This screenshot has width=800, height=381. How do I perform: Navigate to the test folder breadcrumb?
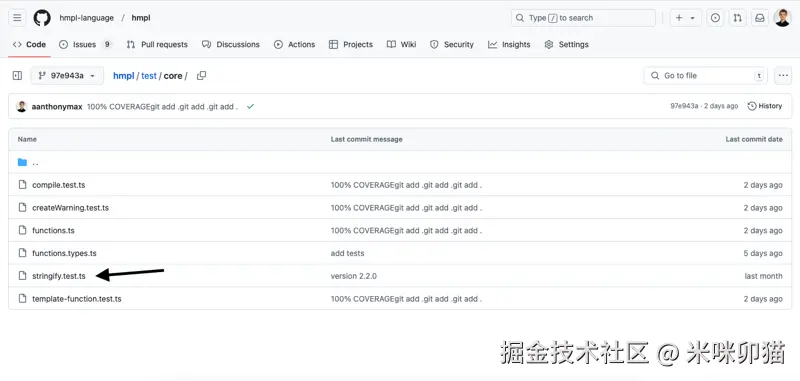(149, 75)
